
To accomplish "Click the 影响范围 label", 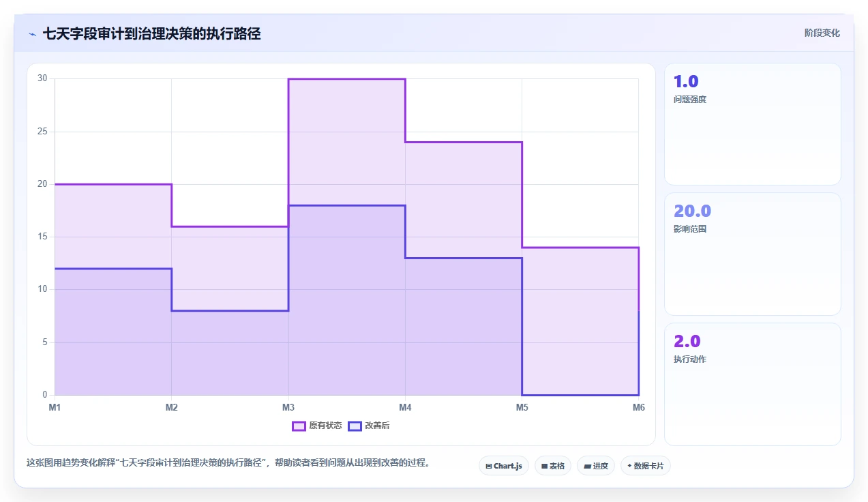I will [690, 229].
